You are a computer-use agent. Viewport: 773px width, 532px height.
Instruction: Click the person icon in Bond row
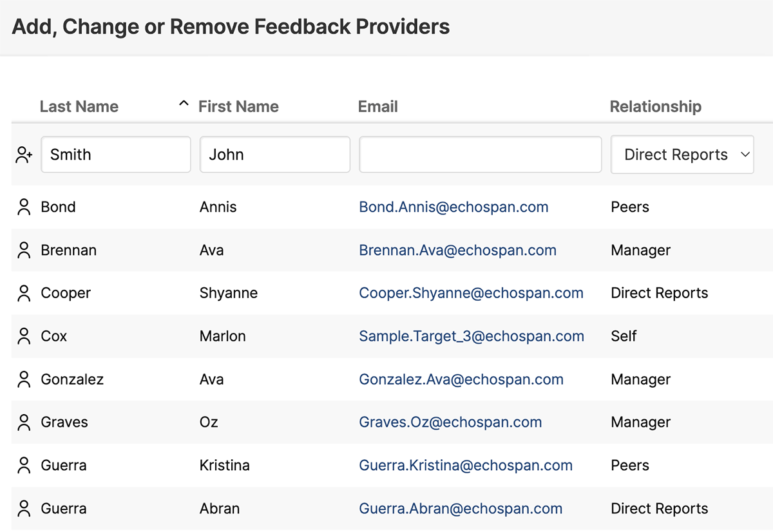(x=24, y=207)
